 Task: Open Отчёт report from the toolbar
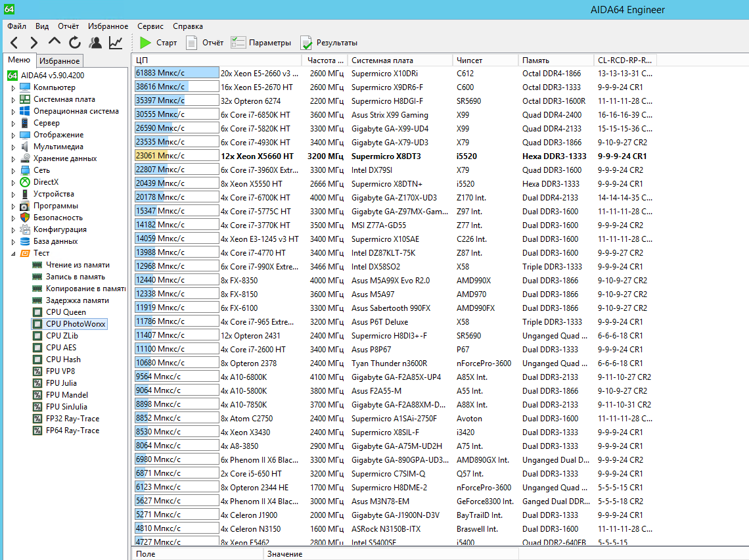tap(204, 43)
